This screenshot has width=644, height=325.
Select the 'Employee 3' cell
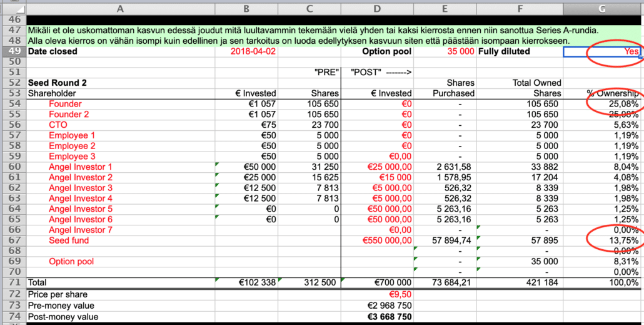coord(120,157)
